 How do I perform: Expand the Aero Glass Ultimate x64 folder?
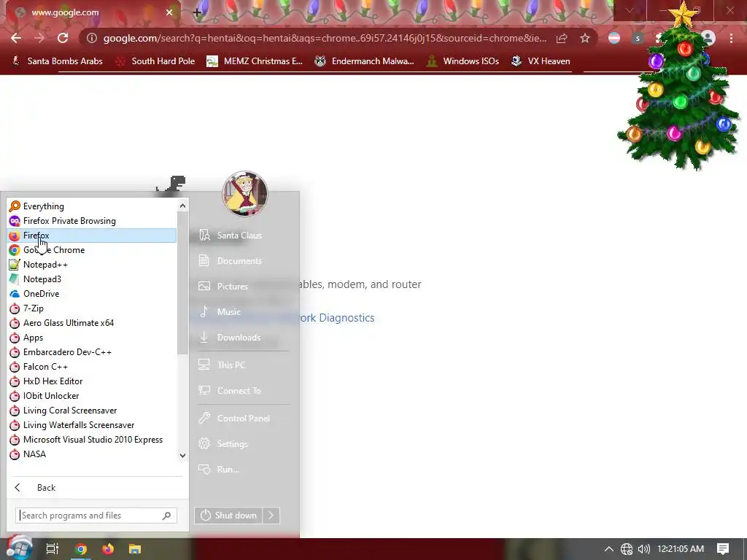pyautogui.click(x=91, y=323)
